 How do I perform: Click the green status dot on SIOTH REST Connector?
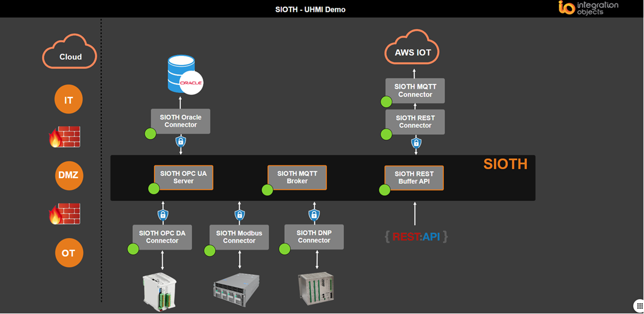coord(386,134)
